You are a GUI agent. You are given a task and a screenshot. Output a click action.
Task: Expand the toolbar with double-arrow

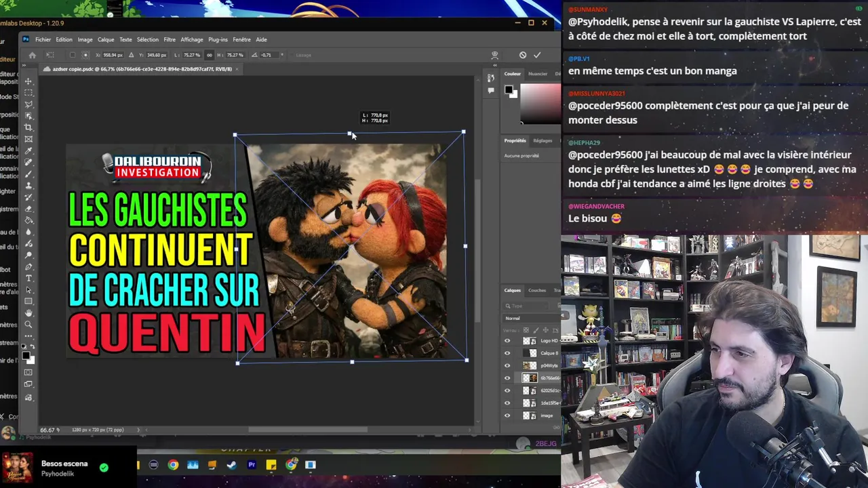(x=24, y=65)
